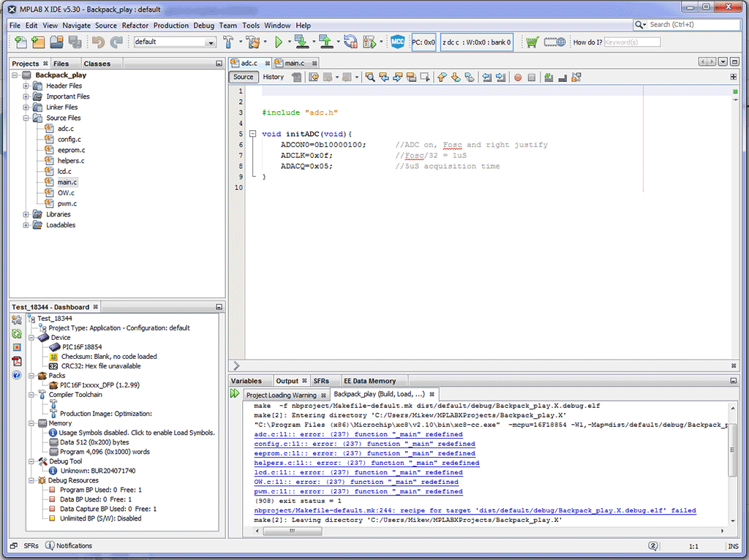Open the eeprom.c redefined error link
The width and height of the screenshot is (749, 560).
pyautogui.click(x=364, y=453)
